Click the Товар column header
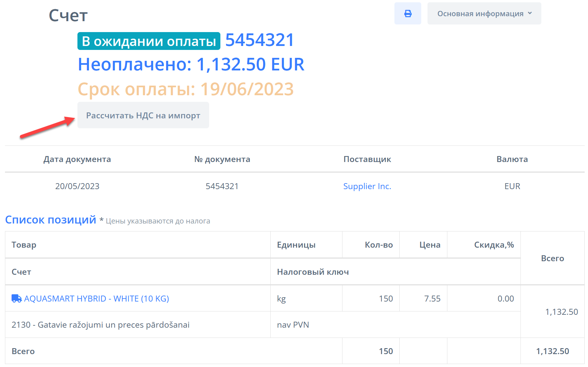588x367 pixels. [x=24, y=245]
